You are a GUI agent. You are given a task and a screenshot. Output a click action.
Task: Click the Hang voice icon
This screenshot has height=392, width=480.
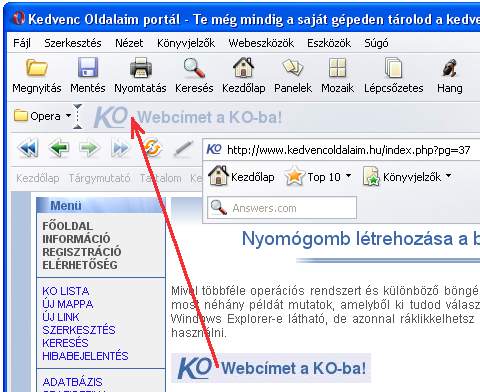[450, 68]
